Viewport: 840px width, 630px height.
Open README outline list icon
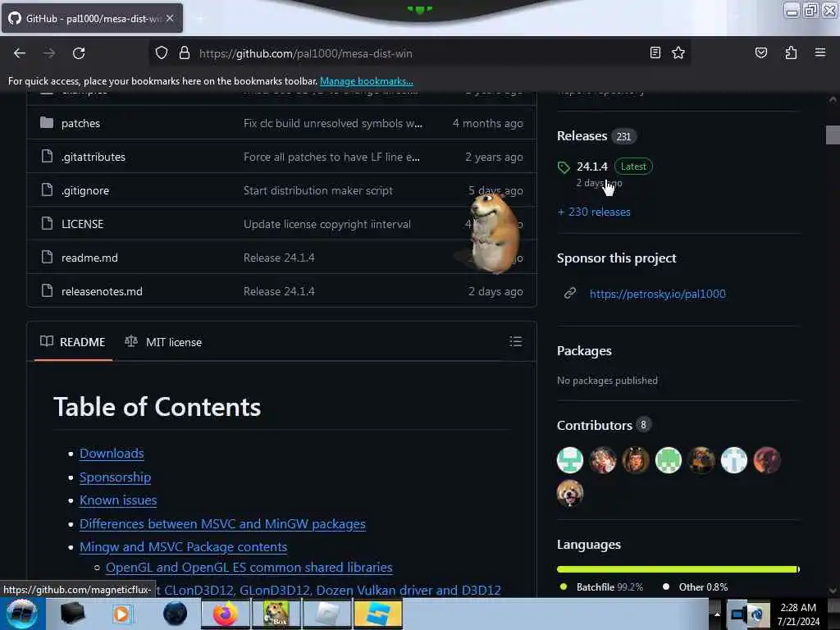[515, 341]
